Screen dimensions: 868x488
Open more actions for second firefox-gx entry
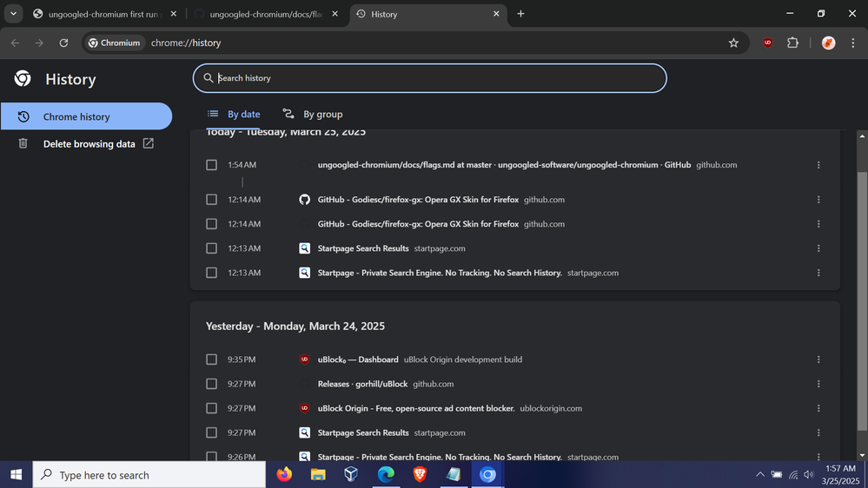pos(818,224)
